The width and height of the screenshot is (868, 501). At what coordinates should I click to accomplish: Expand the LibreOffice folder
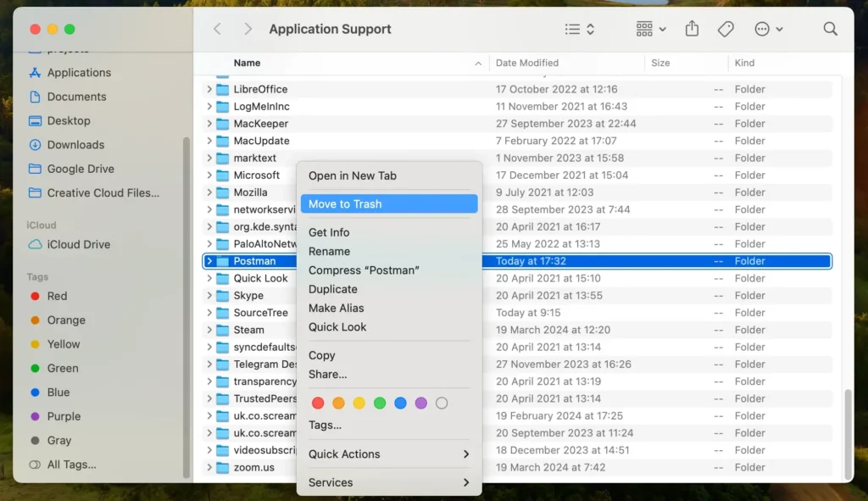click(209, 89)
